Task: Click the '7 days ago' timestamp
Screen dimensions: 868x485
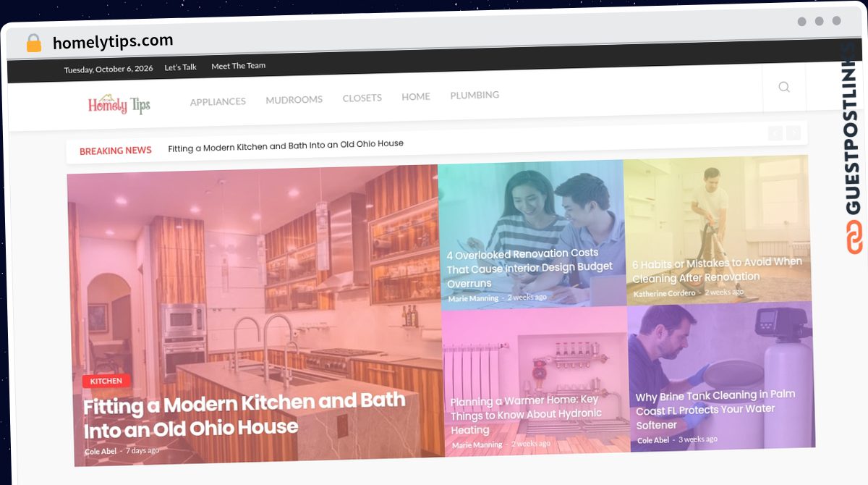Action: click(x=142, y=450)
